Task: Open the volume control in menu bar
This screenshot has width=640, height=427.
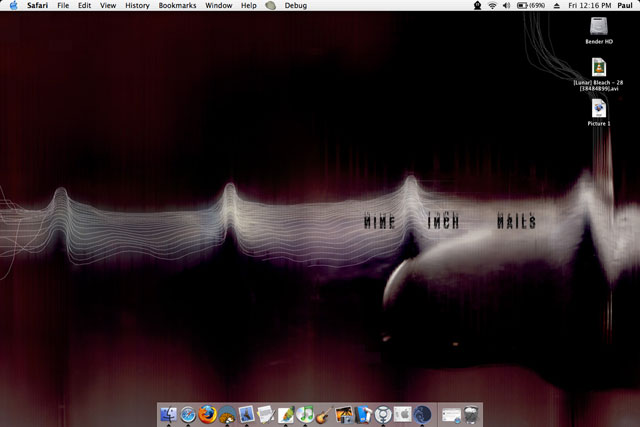Action: [x=507, y=6]
